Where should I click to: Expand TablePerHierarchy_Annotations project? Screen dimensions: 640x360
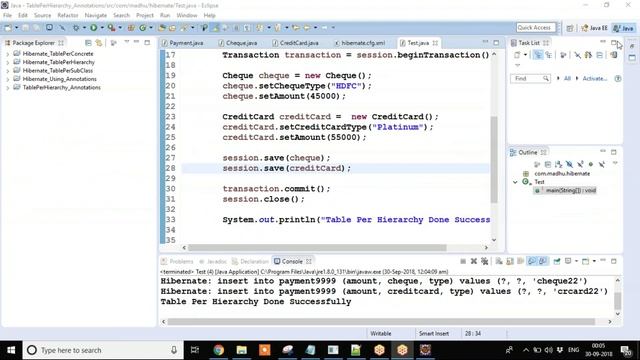(7, 88)
